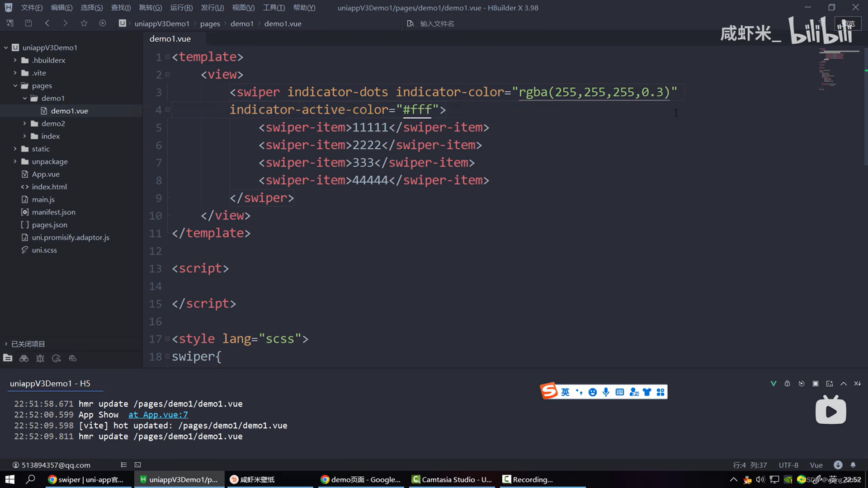Click the debug bug icon in console toolbar
This screenshot has height=488, width=868.
[787, 384]
